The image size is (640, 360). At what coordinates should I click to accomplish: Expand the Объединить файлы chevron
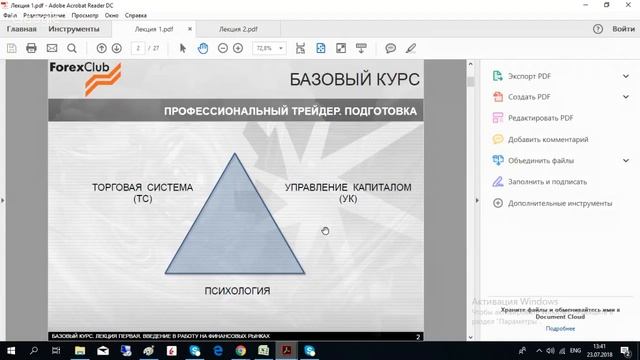click(626, 160)
